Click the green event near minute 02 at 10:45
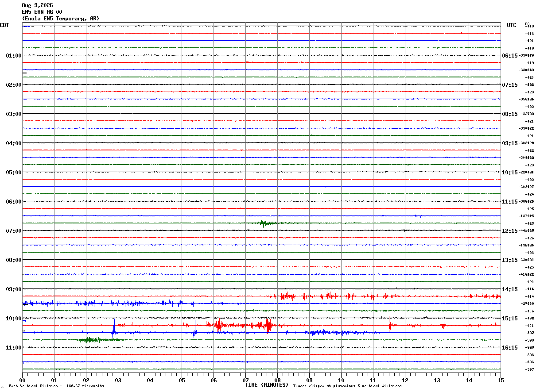536x392 pixels. click(x=90, y=340)
